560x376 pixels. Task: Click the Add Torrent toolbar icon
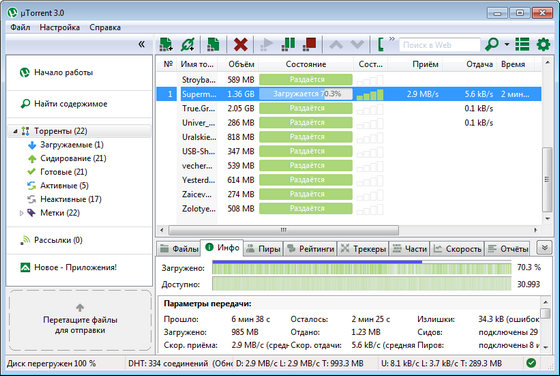pyautogui.click(x=166, y=45)
